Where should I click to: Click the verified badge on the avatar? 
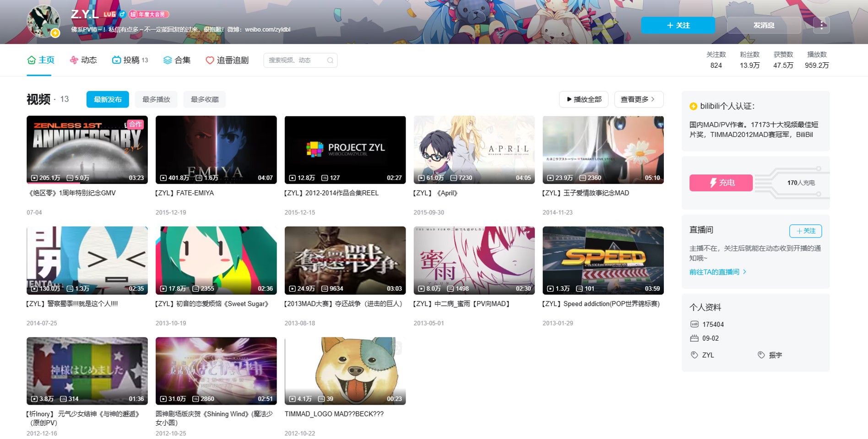tap(55, 33)
